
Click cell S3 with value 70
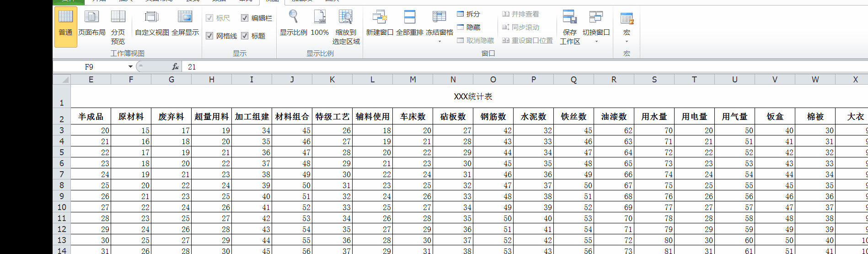654,130
